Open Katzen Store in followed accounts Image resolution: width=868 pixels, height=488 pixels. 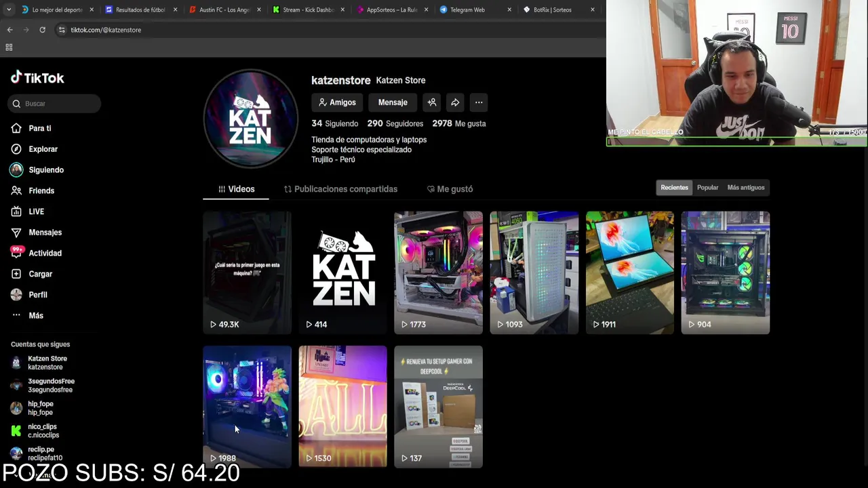click(x=41, y=363)
